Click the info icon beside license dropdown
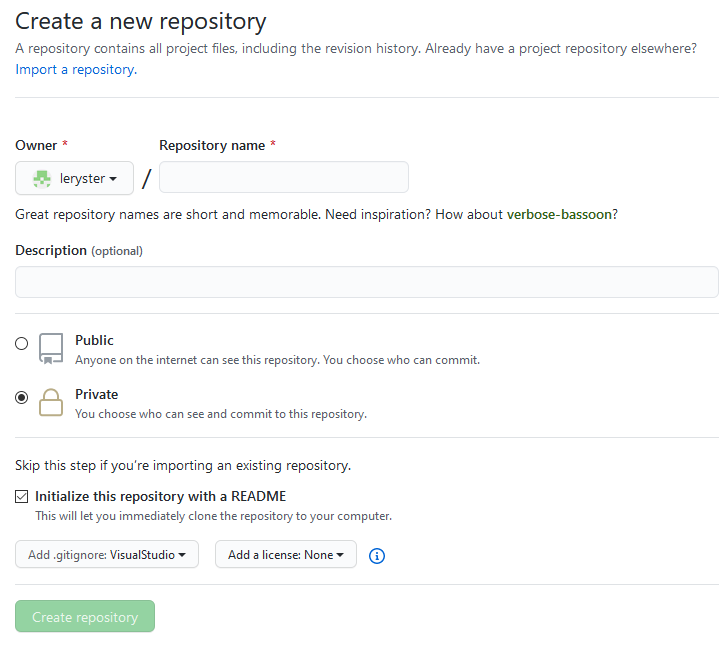The image size is (725, 652). coord(377,556)
